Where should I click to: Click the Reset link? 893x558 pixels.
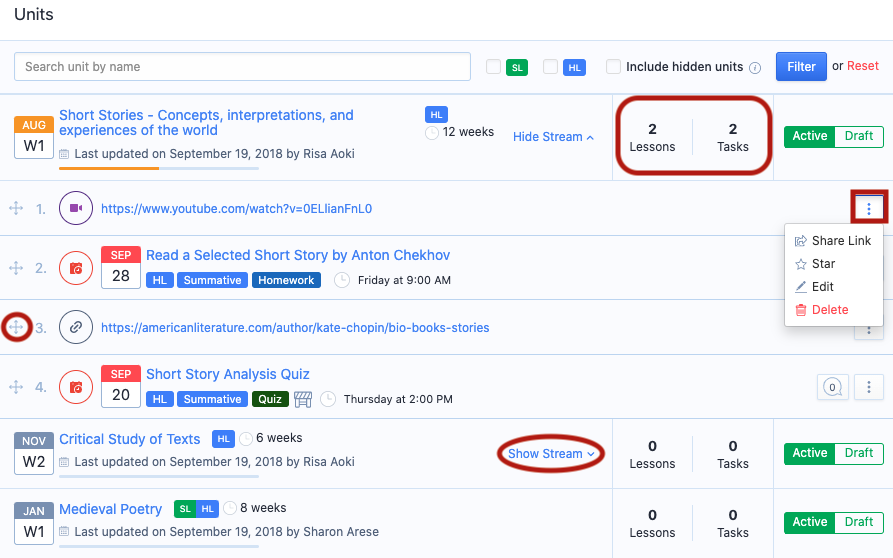click(862, 66)
